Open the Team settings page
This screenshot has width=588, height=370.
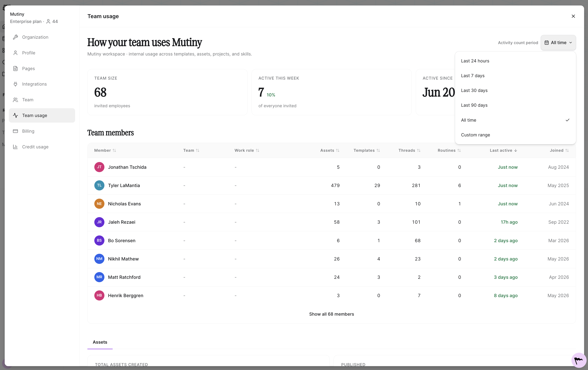click(42, 100)
